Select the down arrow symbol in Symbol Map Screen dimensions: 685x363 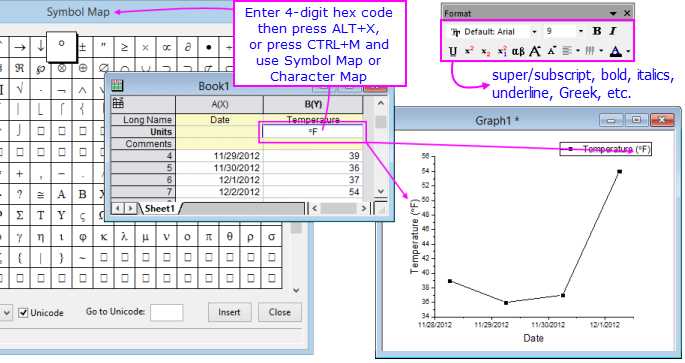pos(40,46)
